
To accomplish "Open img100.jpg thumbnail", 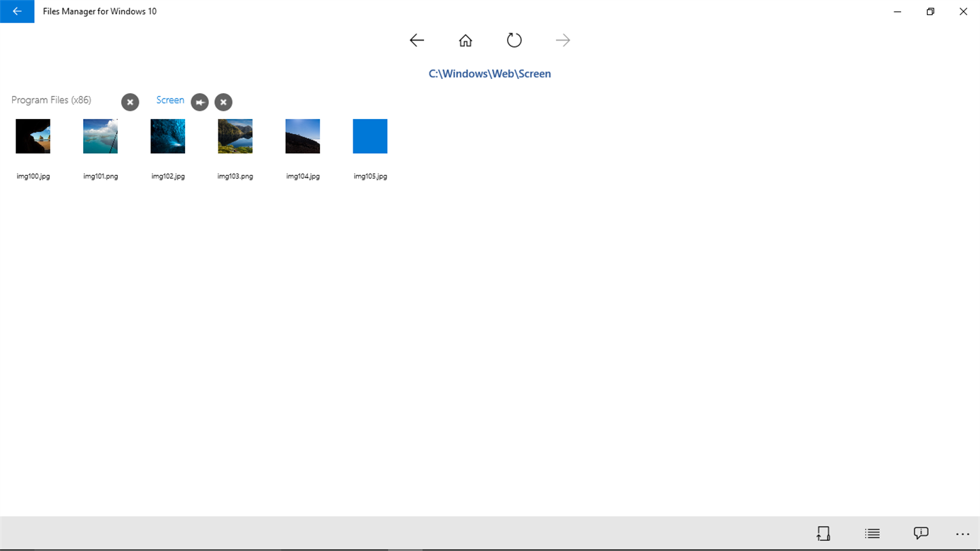I will coord(33,136).
